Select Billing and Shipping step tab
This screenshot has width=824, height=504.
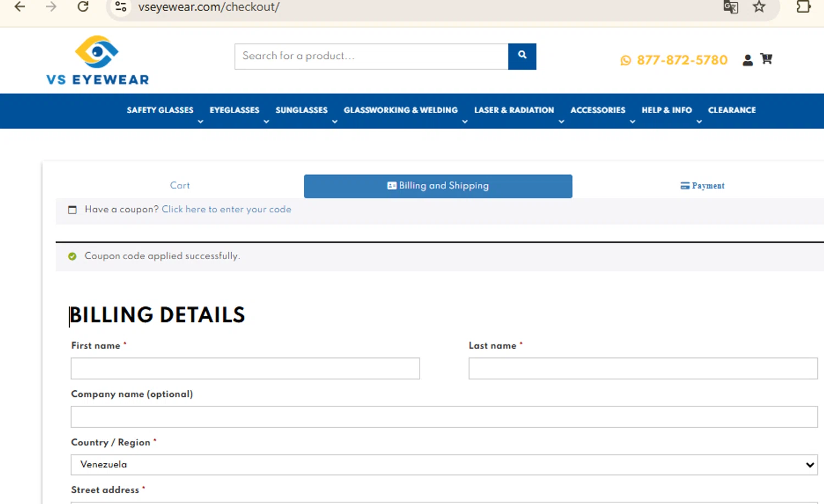point(438,186)
